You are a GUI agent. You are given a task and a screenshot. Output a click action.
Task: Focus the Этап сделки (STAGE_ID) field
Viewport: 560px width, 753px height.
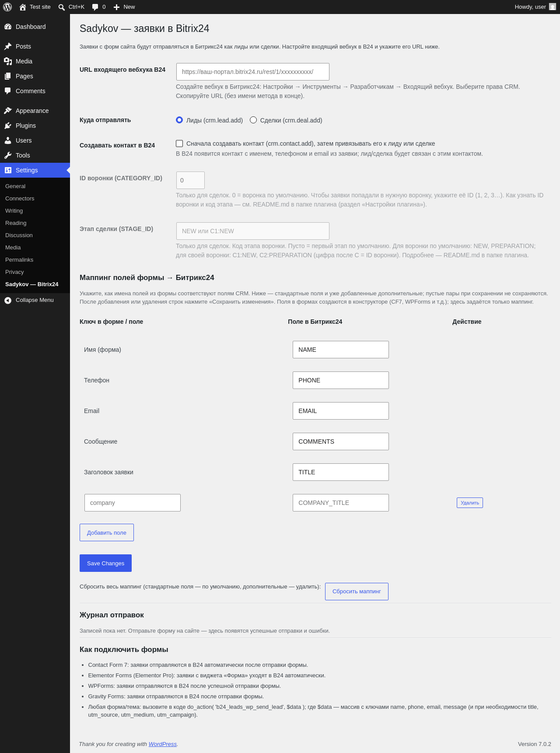253,231
